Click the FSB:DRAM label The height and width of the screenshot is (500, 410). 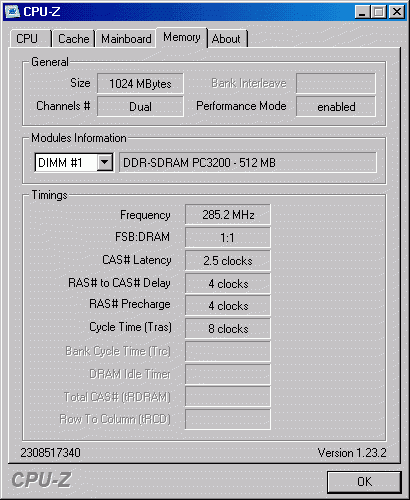point(142,237)
